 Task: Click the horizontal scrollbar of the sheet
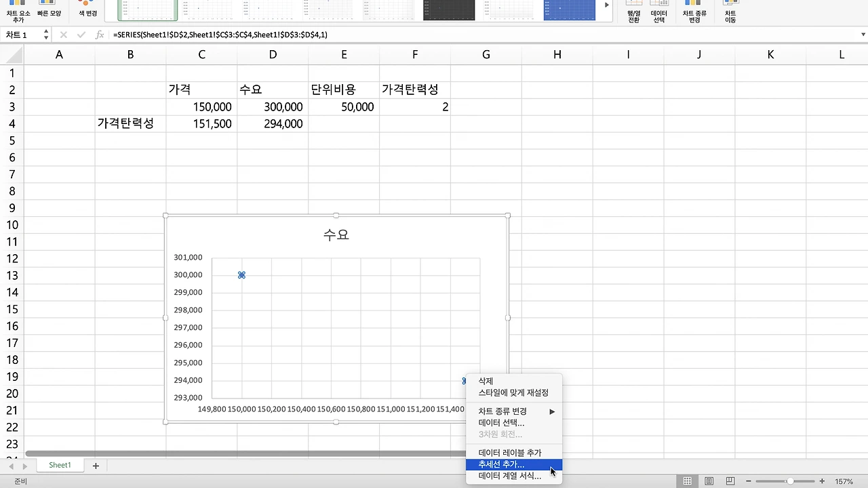pos(244,453)
